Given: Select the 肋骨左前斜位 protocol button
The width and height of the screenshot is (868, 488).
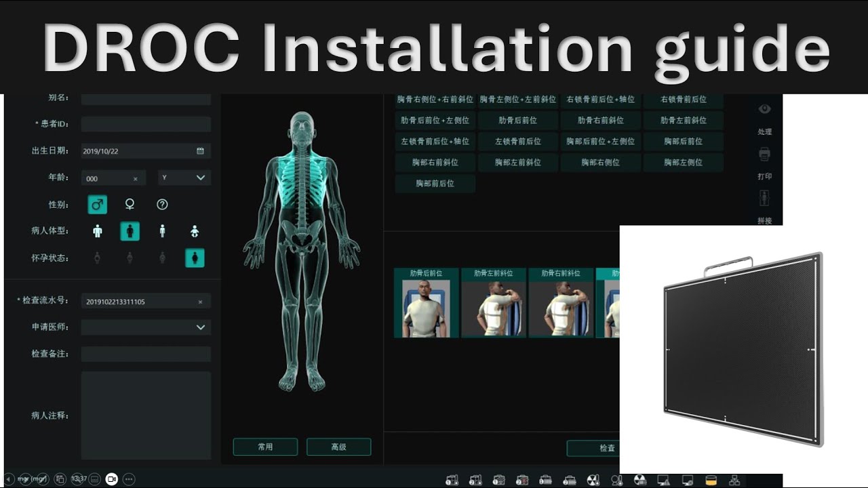Looking at the screenshot, I should click(684, 120).
